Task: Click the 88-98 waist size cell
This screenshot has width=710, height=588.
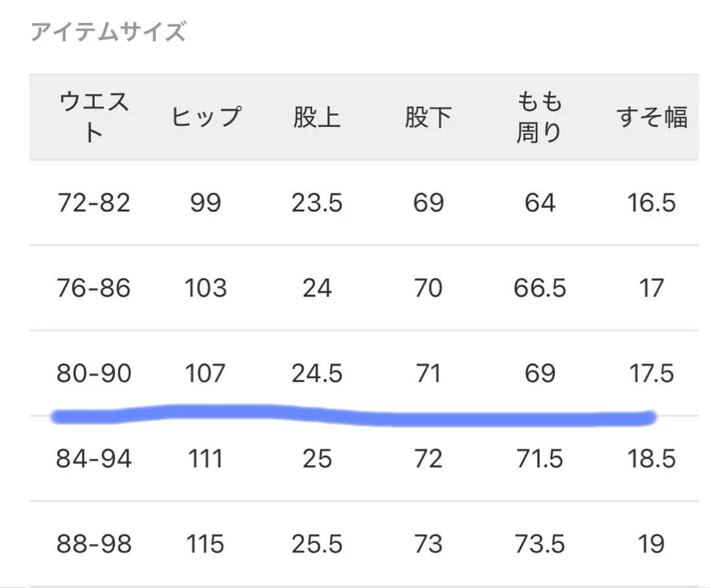Action: tap(93, 544)
